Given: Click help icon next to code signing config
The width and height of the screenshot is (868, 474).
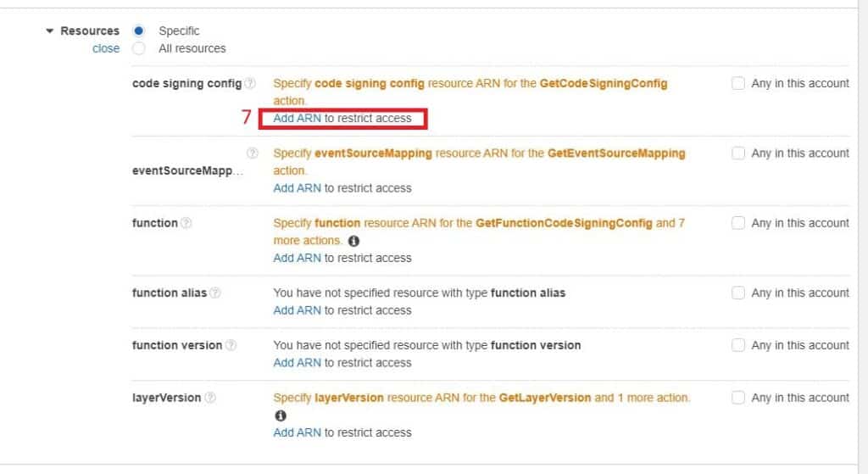Looking at the screenshot, I should point(250,84).
